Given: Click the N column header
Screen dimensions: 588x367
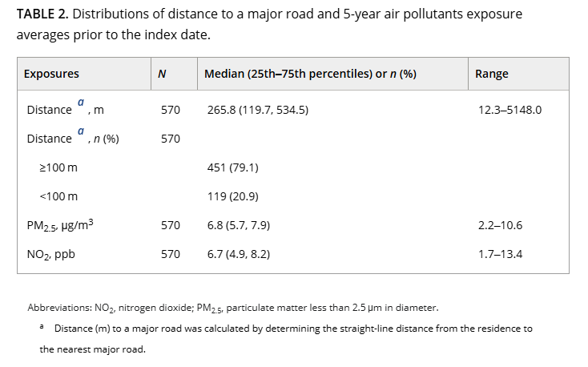Looking at the screenshot, I should point(162,74).
